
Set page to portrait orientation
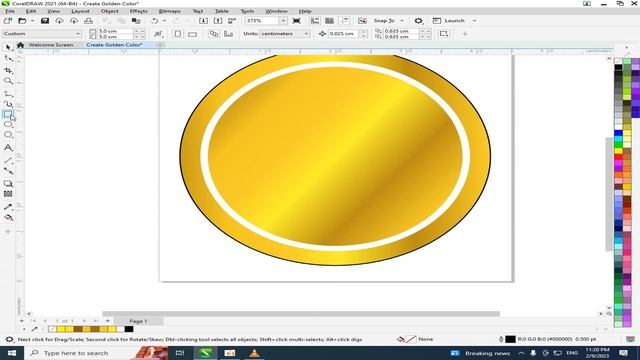pyautogui.click(x=178, y=34)
